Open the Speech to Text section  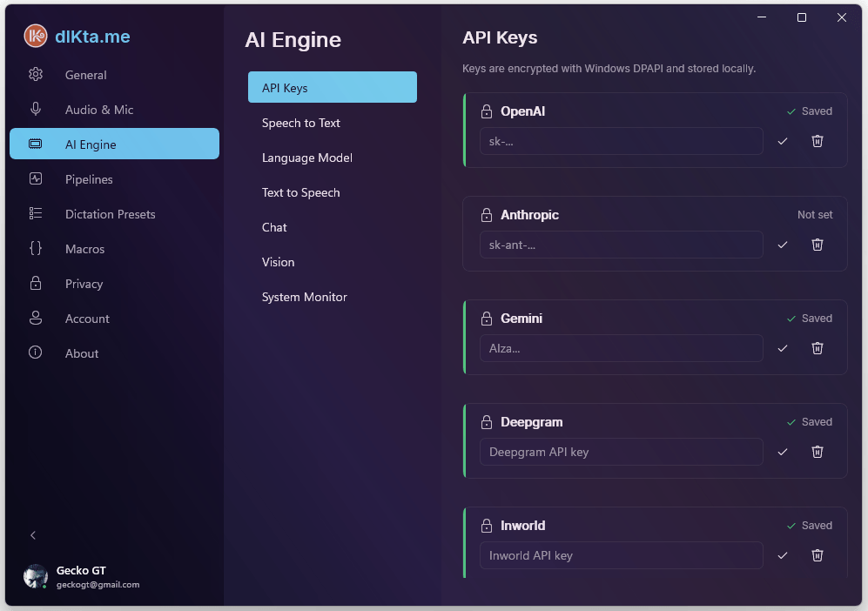click(333, 123)
